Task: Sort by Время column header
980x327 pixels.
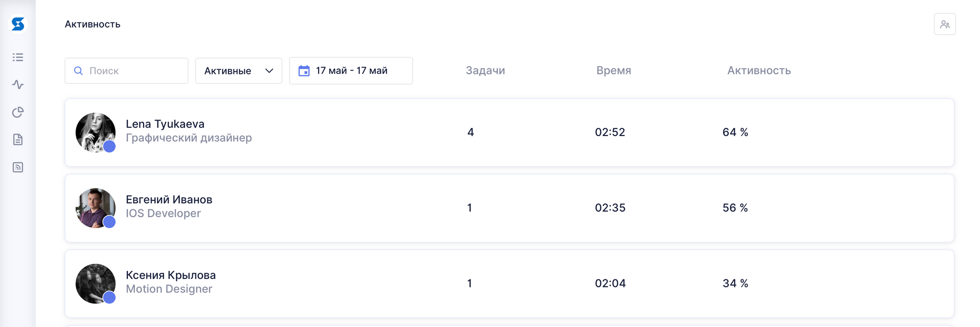Action: 613,70
